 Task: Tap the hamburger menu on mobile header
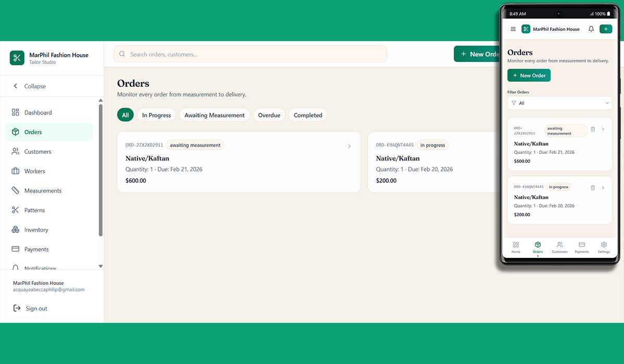pyautogui.click(x=513, y=29)
